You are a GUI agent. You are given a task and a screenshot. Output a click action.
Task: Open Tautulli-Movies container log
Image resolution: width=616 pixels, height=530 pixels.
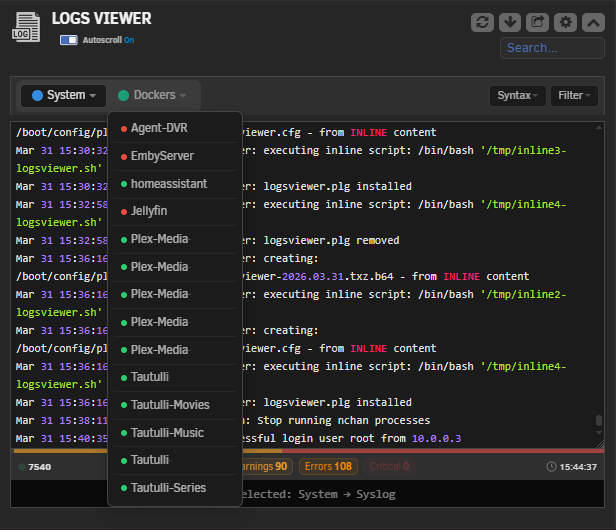[x=175, y=405]
